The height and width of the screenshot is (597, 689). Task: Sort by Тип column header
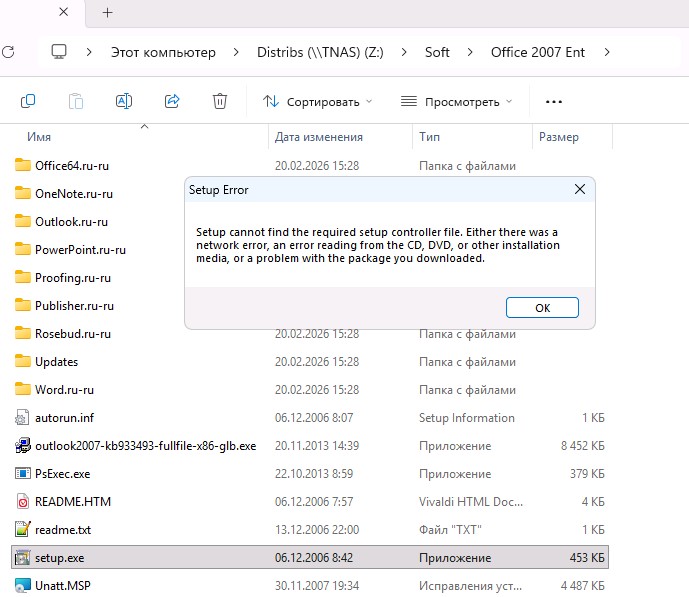tap(429, 137)
